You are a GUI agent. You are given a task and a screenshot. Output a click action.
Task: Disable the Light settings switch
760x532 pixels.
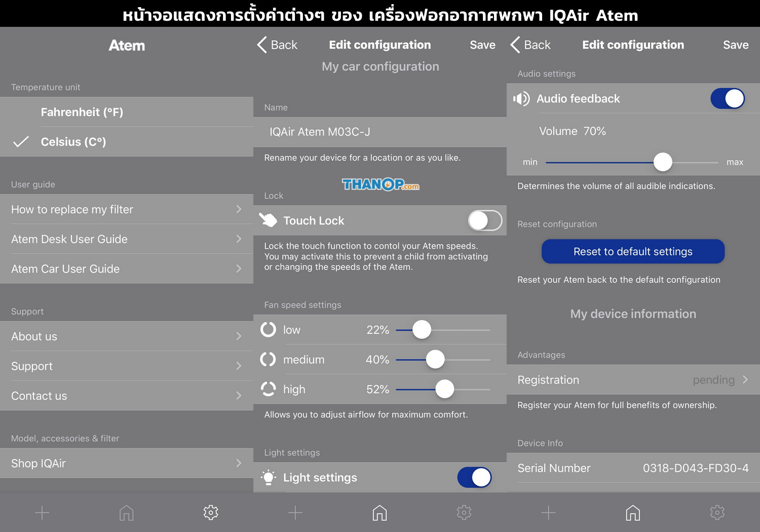tap(474, 477)
